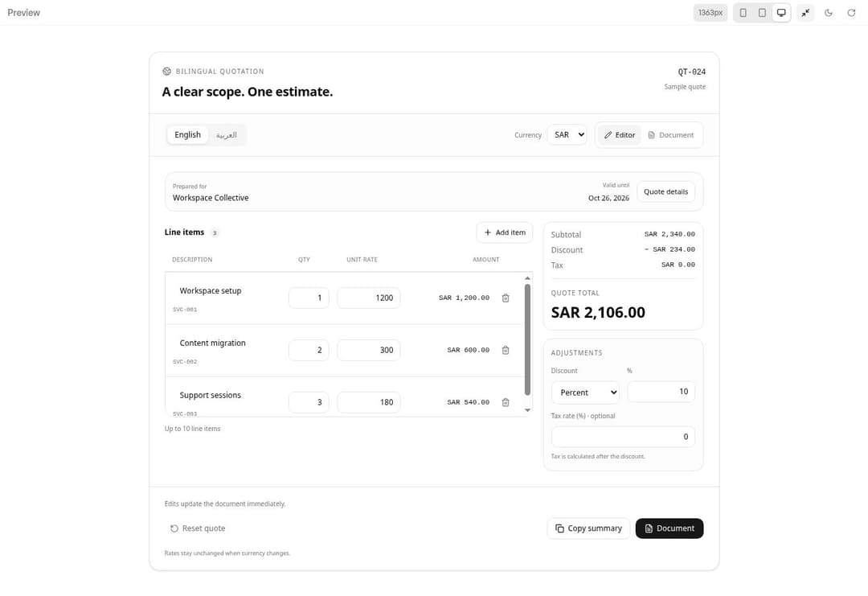Toggle dark mode moon icon

pyautogui.click(x=829, y=13)
